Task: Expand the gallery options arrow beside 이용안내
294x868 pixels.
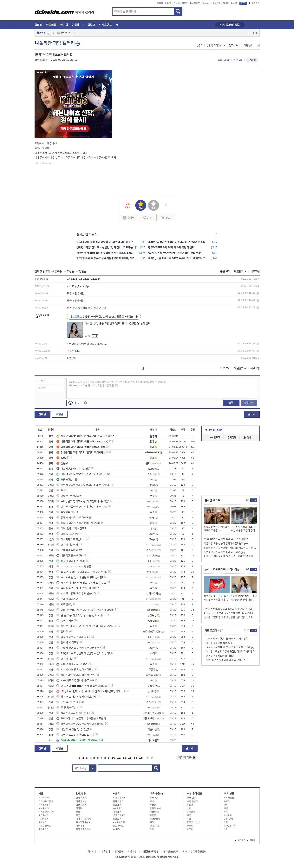Action: pyautogui.click(x=258, y=45)
